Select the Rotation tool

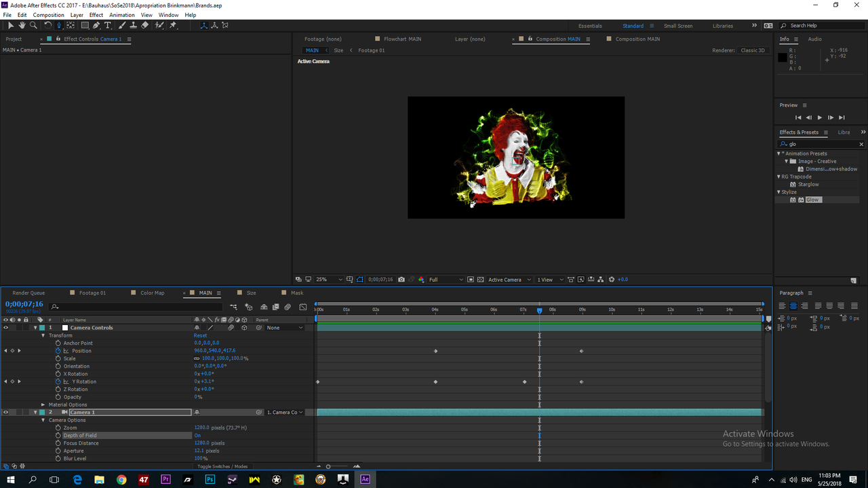coord(47,25)
